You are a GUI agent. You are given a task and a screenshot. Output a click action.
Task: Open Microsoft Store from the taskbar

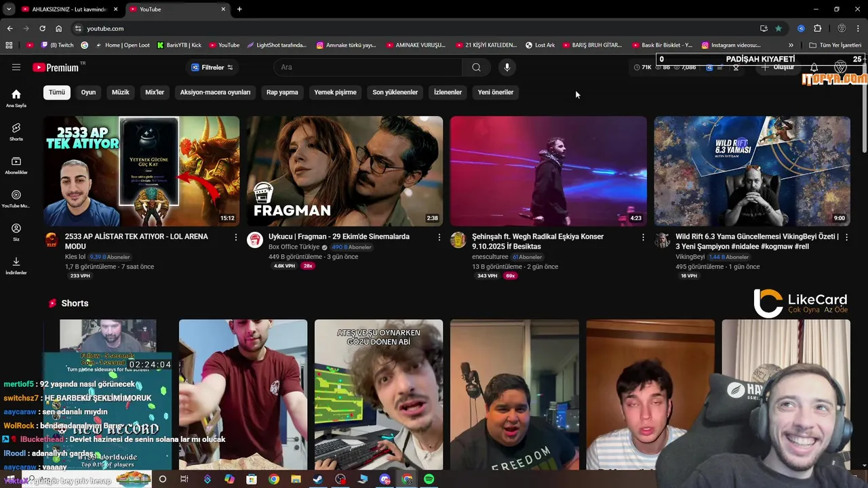coord(252,479)
